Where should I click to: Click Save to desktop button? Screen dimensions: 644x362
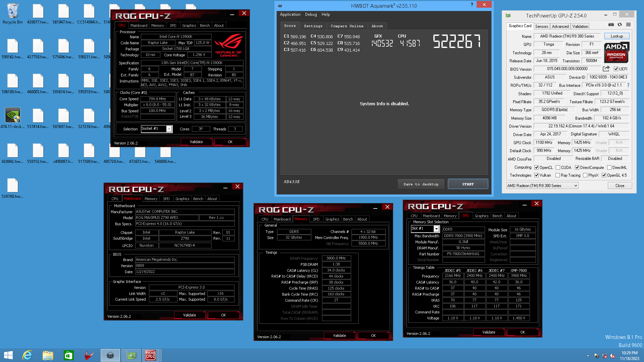pyautogui.click(x=421, y=184)
